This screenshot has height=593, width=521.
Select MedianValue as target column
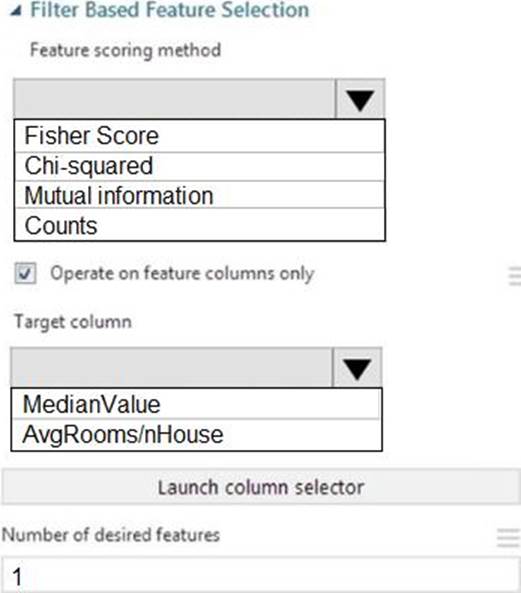coord(196,404)
